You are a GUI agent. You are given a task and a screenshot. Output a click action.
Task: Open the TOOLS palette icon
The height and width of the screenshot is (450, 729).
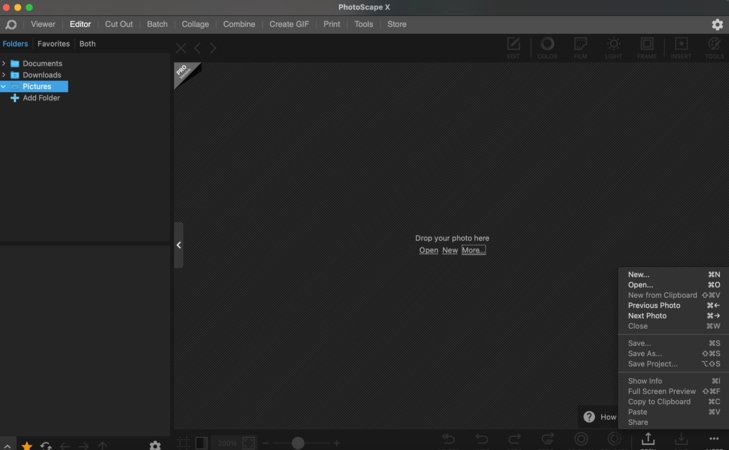point(714,45)
